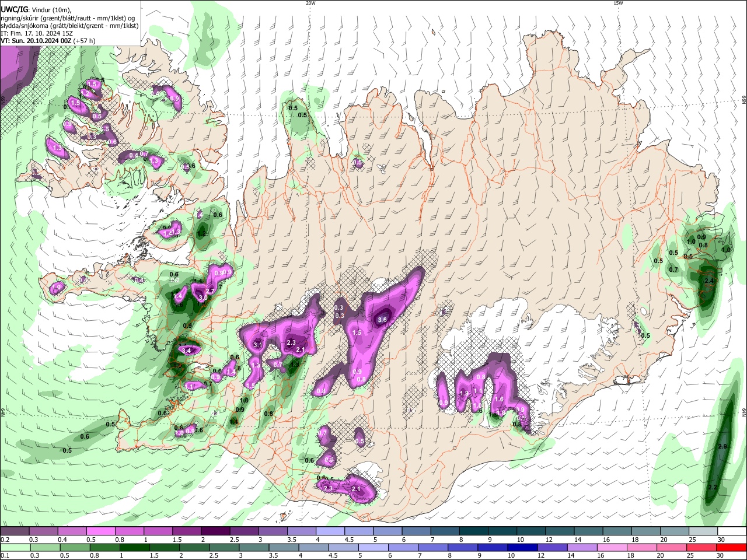The image size is (747, 560).
Task: Select the bottom legend swatch starting at 0.3
Action: 44,547
